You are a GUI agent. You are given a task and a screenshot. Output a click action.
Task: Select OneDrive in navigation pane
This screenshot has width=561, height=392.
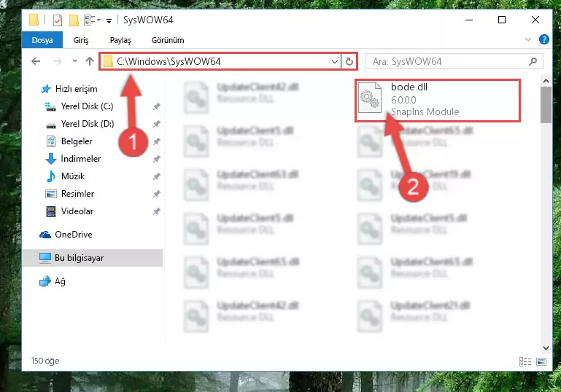point(74,235)
